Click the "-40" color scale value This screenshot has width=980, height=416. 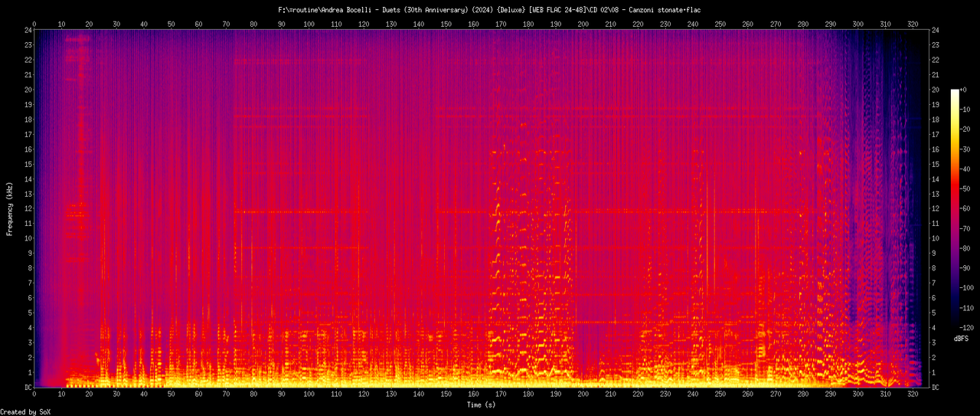click(x=965, y=169)
